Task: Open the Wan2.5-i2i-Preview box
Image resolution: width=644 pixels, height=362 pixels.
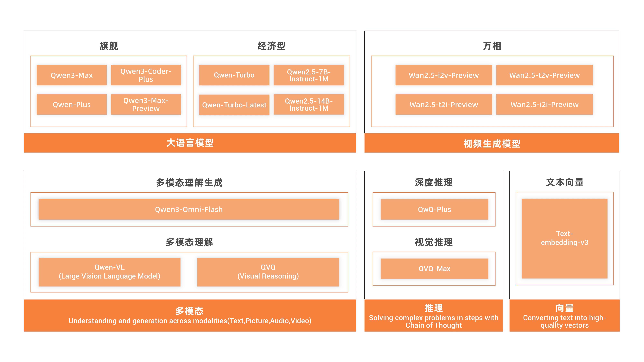Action: click(x=544, y=104)
